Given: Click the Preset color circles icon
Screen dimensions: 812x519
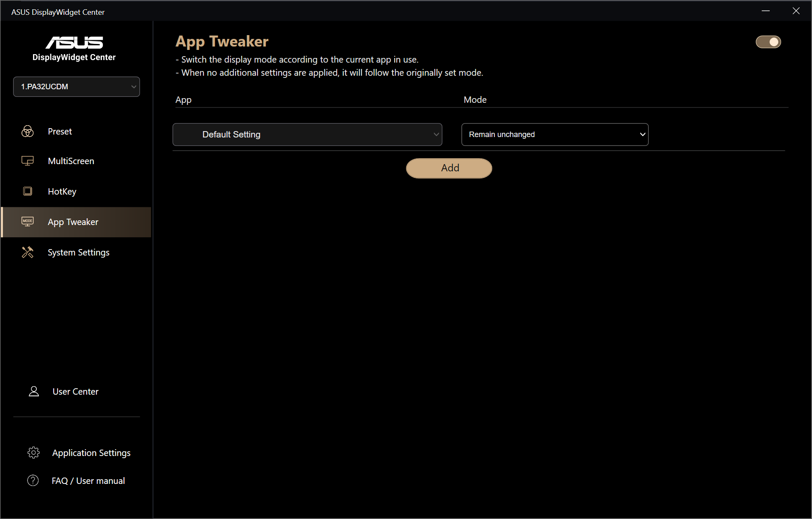Looking at the screenshot, I should tap(27, 131).
